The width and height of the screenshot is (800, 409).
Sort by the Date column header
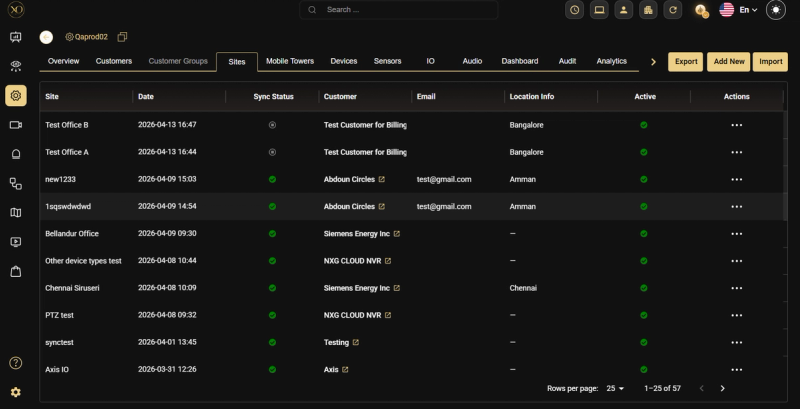tap(145, 96)
